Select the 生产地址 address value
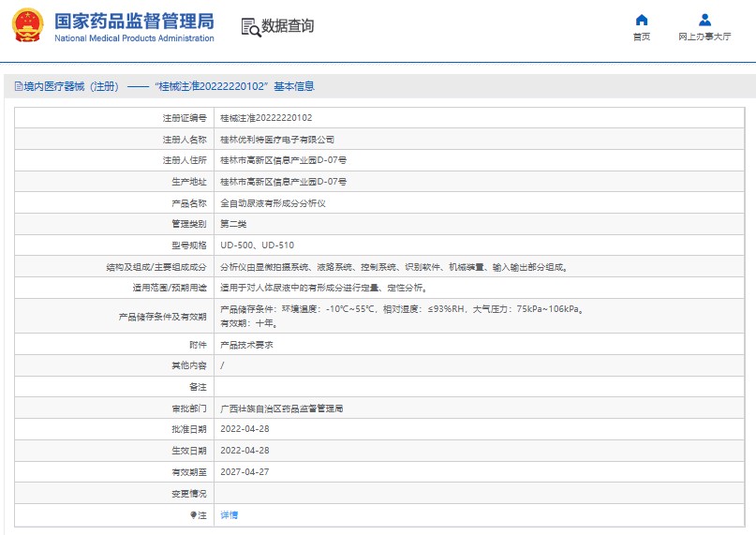 283,182
